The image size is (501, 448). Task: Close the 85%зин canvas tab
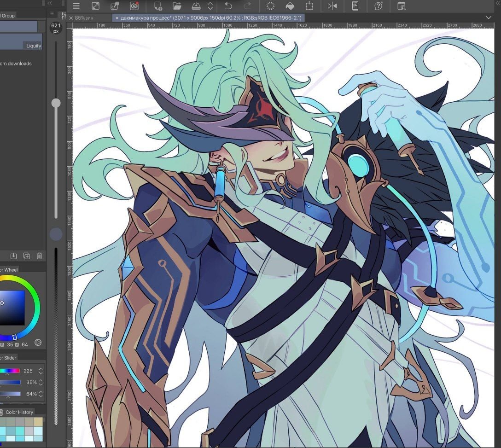point(71,18)
